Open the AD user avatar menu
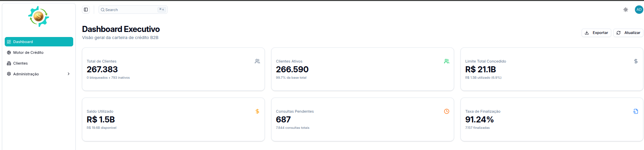The height and width of the screenshot is (150, 644). (x=639, y=10)
